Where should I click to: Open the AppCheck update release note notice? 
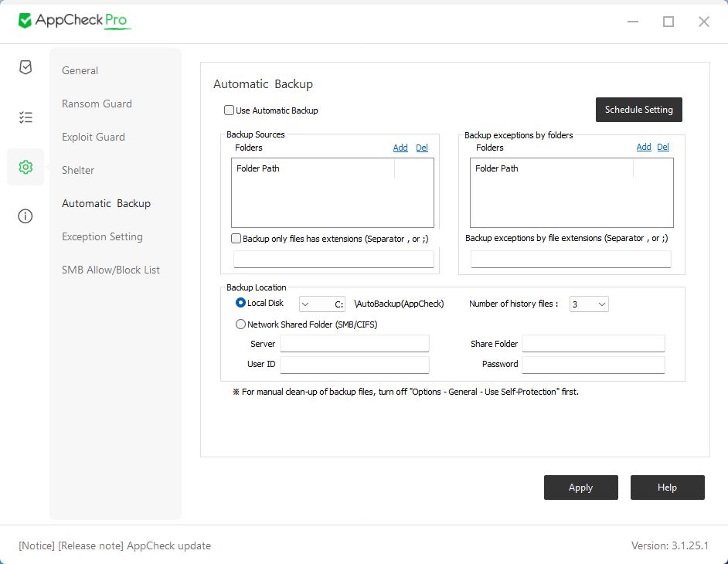pyautogui.click(x=114, y=545)
